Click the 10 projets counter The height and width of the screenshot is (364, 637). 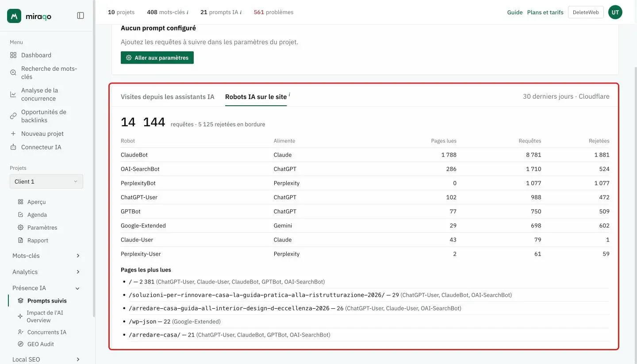click(x=121, y=12)
